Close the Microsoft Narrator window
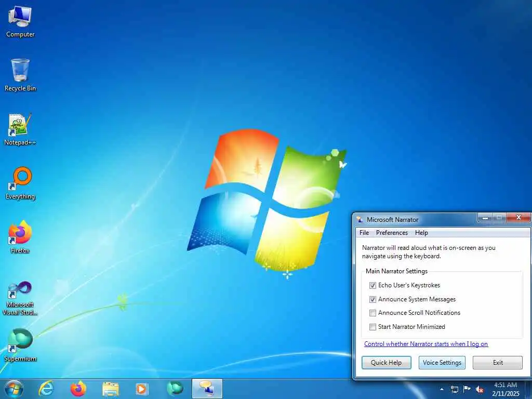532x399 pixels. (x=518, y=218)
